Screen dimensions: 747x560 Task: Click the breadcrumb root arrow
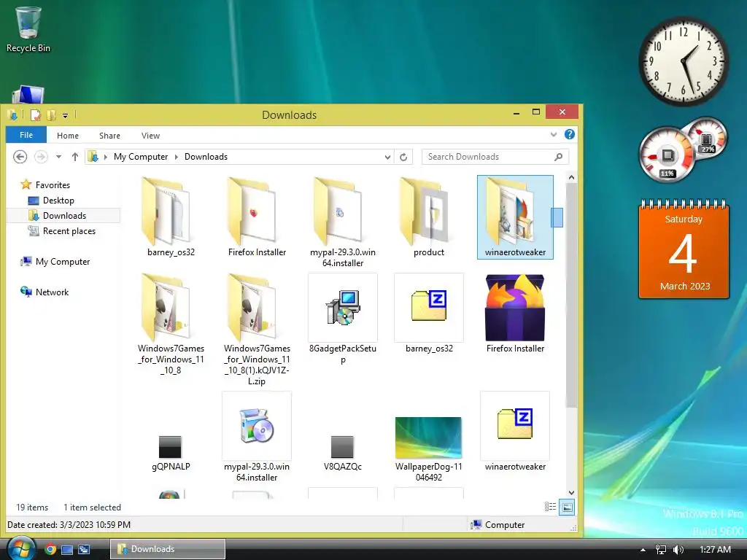(106, 157)
